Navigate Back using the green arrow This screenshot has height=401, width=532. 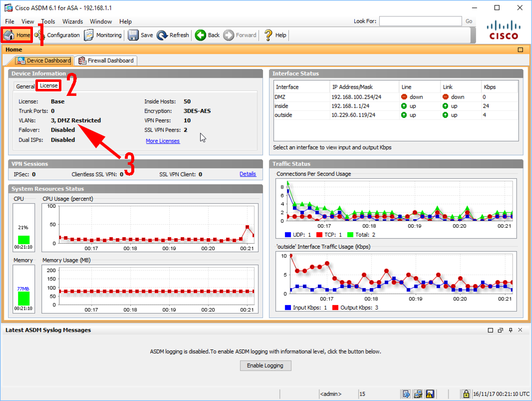click(x=207, y=35)
